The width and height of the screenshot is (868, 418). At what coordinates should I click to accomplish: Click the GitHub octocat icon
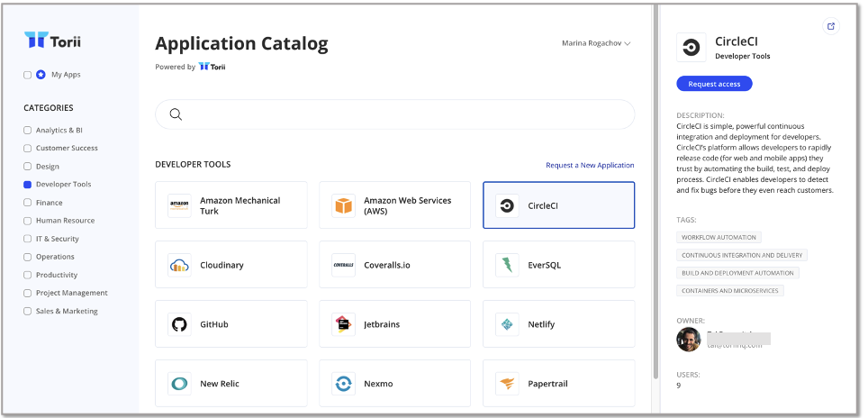pyautogui.click(x=179, y=324)
